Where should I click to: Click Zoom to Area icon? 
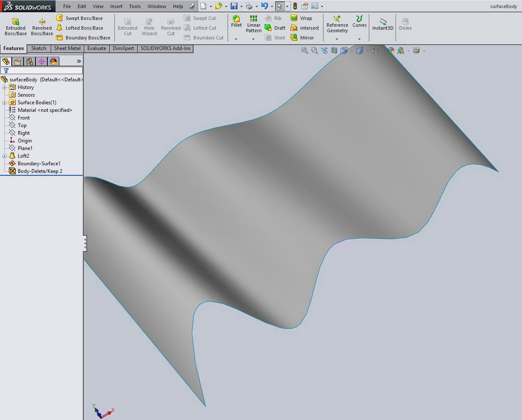314,50
